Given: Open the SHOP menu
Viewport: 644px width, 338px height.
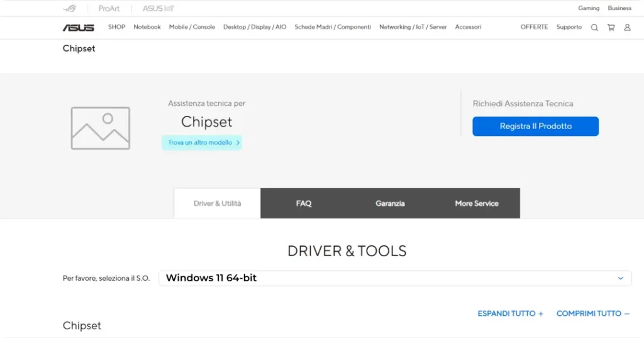Looking at the screenshot, I should coord(116,27).
